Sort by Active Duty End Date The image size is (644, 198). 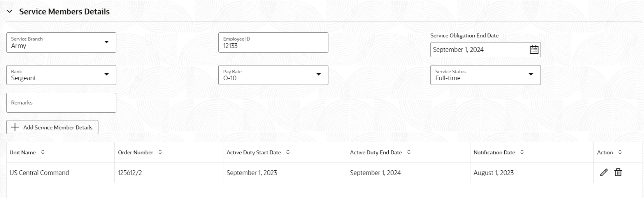tap(409, 152)
